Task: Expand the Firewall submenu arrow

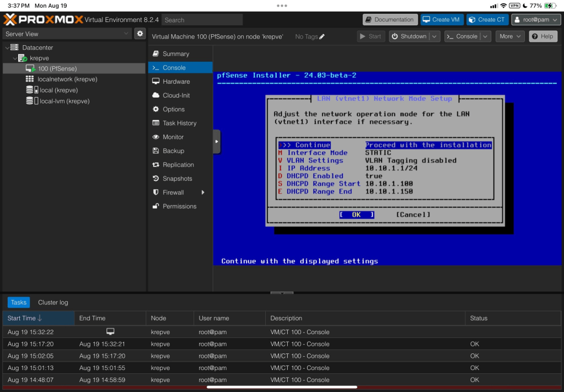Action: click(203, 192)
